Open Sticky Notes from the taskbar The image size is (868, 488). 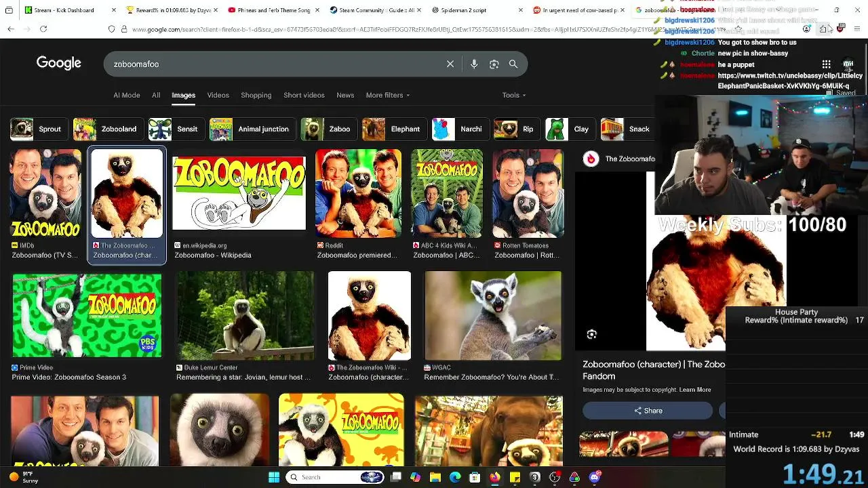coord(515,477)
